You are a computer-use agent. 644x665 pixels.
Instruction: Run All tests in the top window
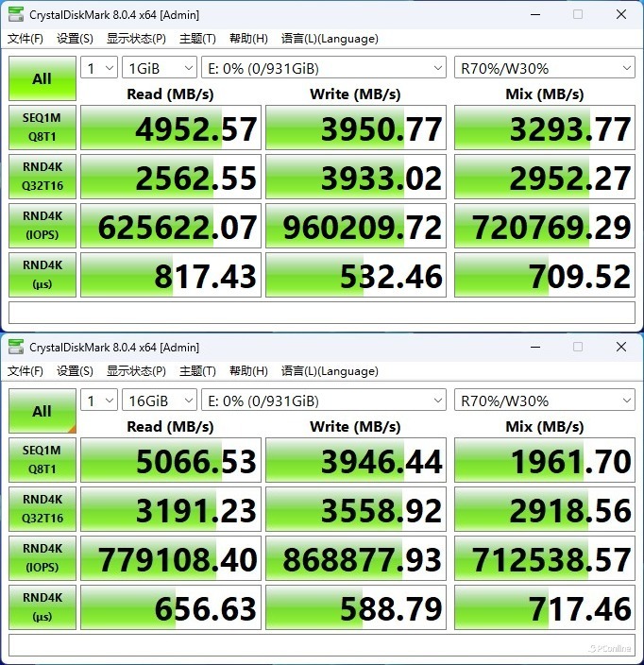tap(42, 78)
